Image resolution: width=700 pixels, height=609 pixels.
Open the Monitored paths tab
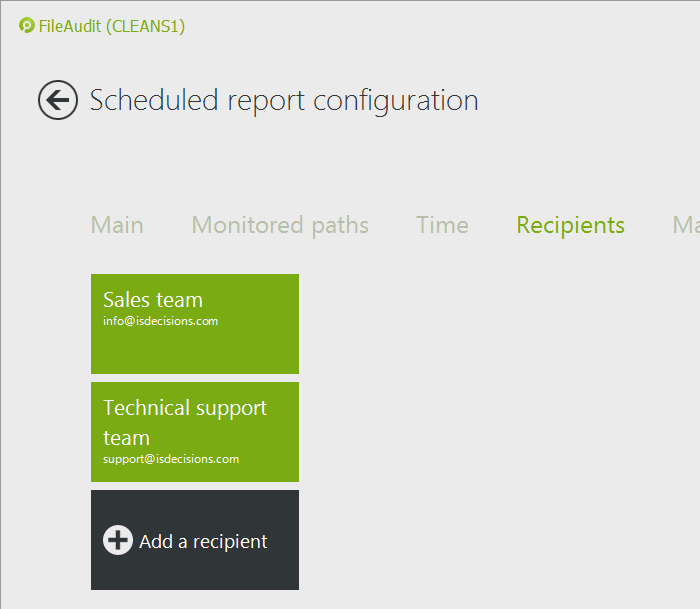pos(280,225)
